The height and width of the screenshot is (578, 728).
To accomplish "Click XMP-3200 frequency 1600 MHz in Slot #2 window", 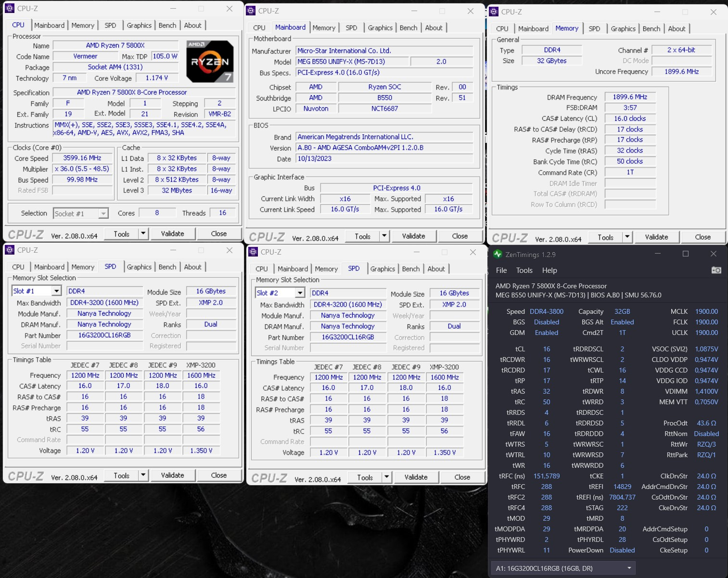I will [445, 377].
